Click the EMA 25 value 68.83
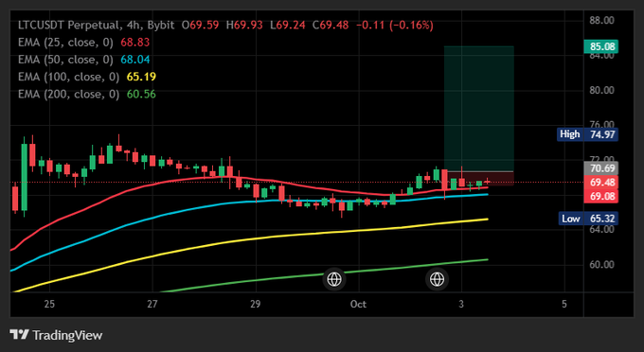644x352 pixels. tap(135, 43)
